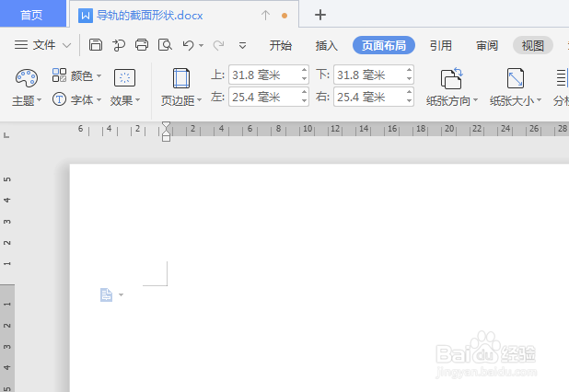Open the 颜色 theme colors dropdown
The height and width of the screenshot is (392, 569).
pos(86,75)
